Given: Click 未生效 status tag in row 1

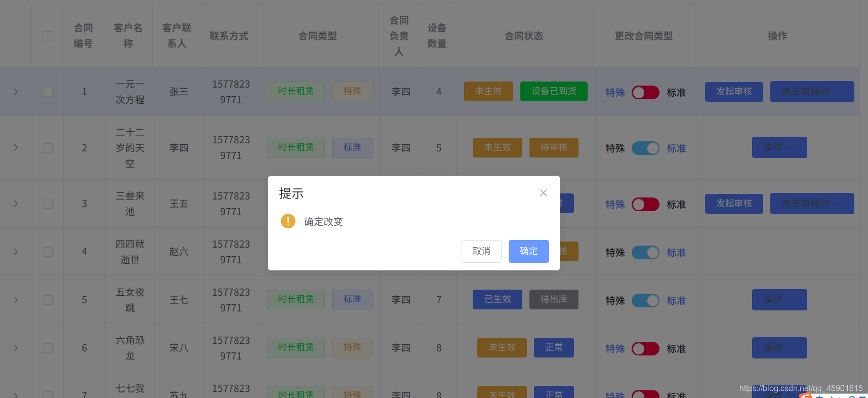Looking at the screenshot, I should click(488, 91).
